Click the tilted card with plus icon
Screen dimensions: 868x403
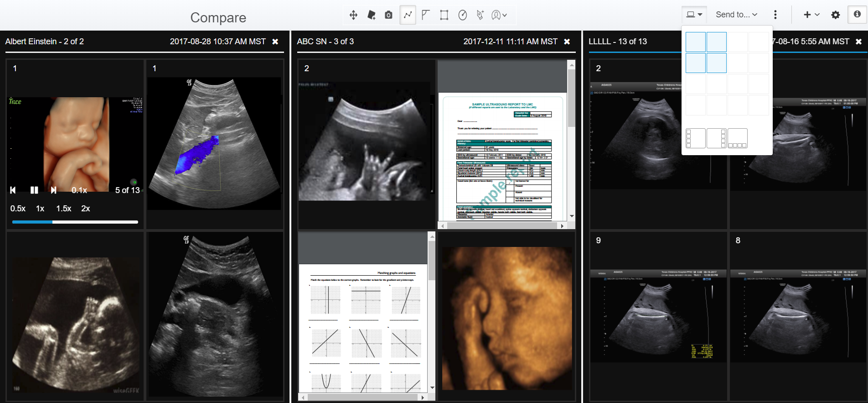(x=372, y=15)
